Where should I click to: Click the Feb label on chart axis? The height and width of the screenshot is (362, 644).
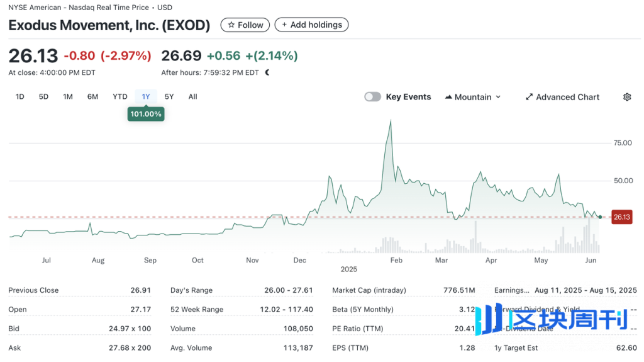(x=396, y=261)
